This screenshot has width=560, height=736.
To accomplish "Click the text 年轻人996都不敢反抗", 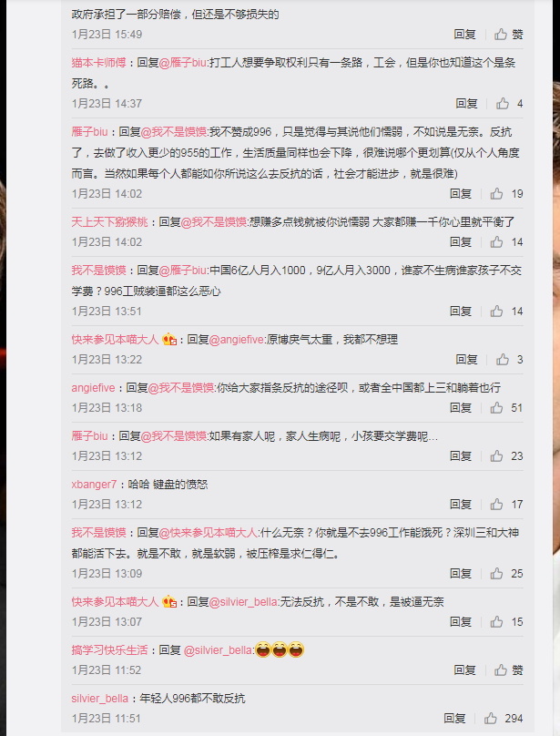I will pos(192,699).
